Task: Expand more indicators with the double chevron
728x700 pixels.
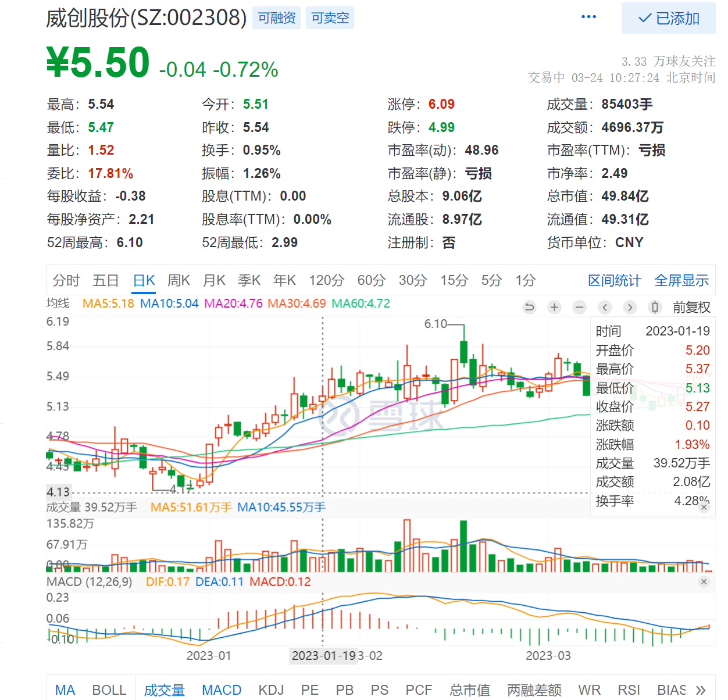Action: tap(701, 690)
